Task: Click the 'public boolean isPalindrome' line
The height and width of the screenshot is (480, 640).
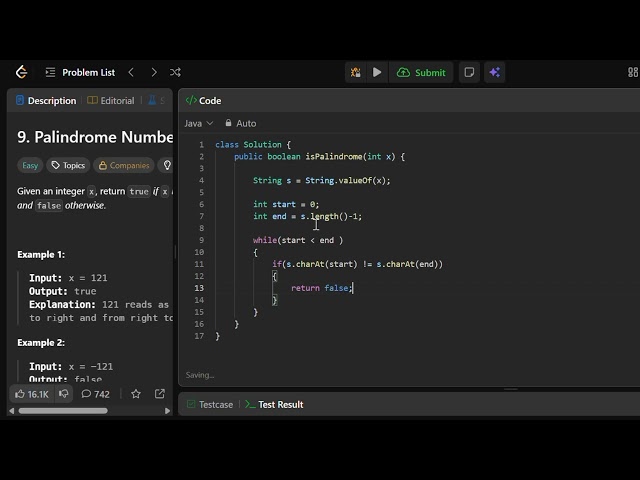Action: [320, 157]
